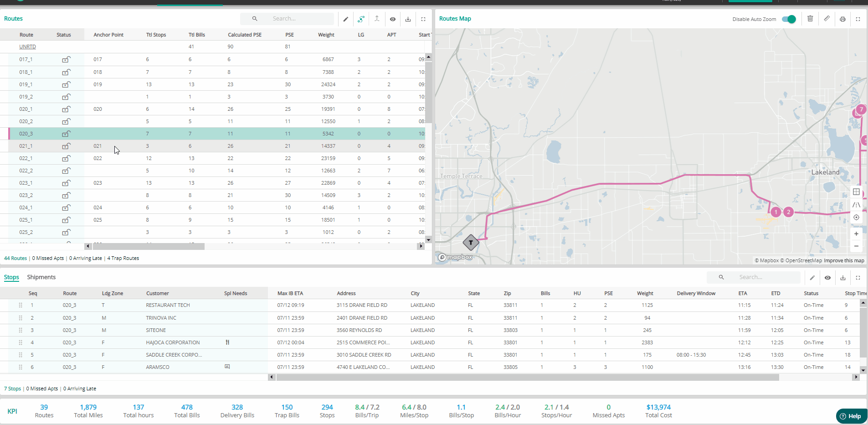This screenshot has height=425, width=868.
Task: Open the UNRTD route link
Action: [27, 47]
